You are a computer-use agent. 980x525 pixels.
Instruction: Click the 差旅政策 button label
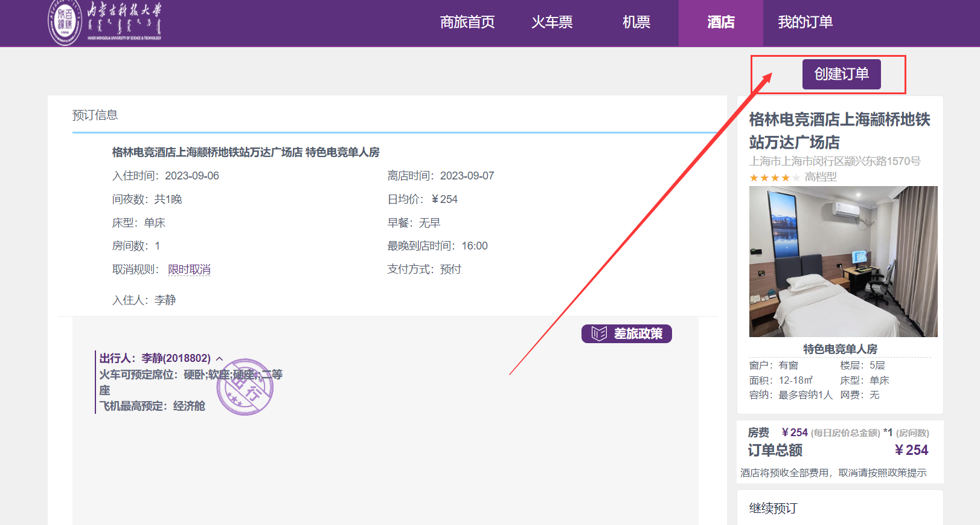point(638,333)
